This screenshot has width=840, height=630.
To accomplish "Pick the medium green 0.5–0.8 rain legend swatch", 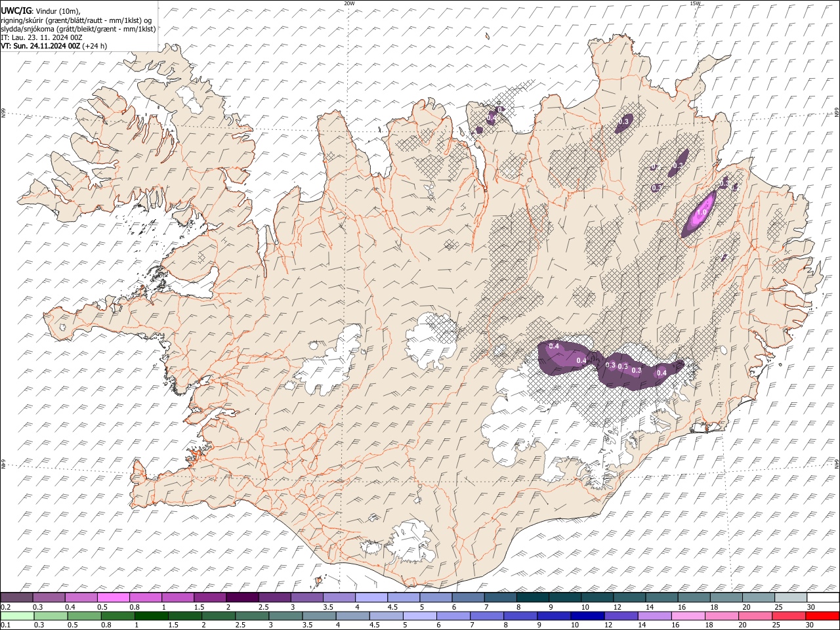I will (x=85, y=616).
